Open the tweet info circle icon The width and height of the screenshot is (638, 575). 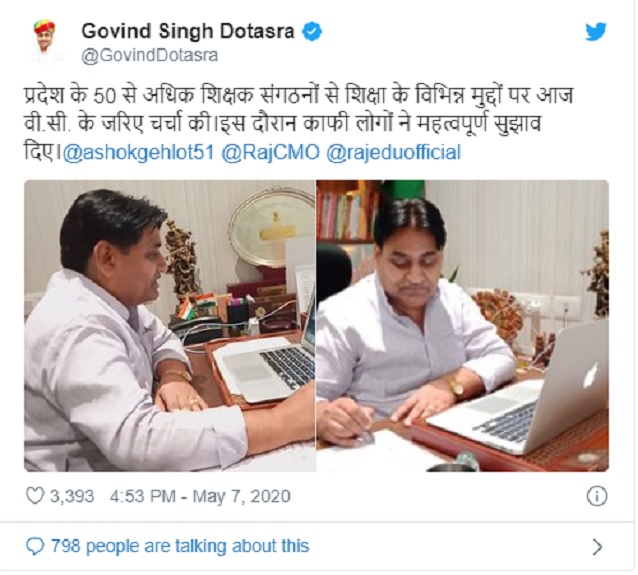[596, 496]
